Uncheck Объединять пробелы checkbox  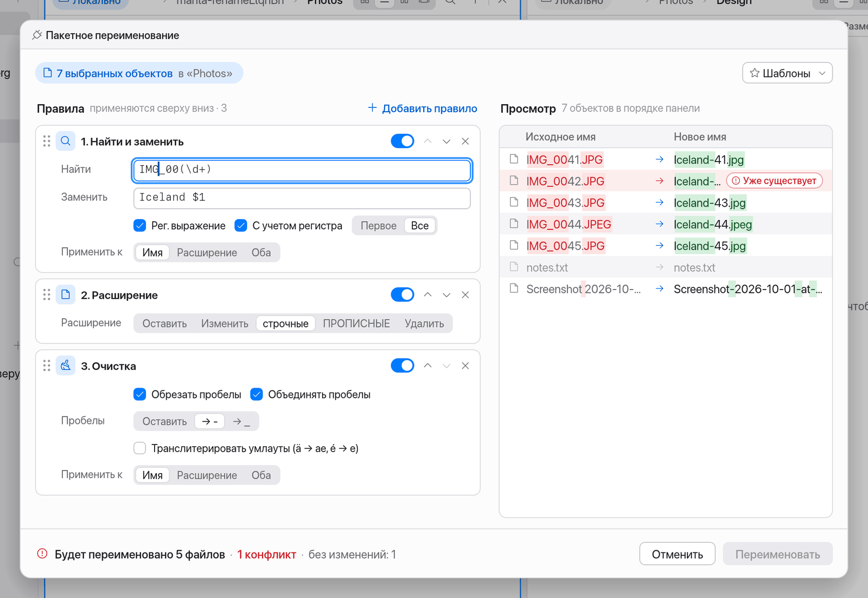[257, 395]
